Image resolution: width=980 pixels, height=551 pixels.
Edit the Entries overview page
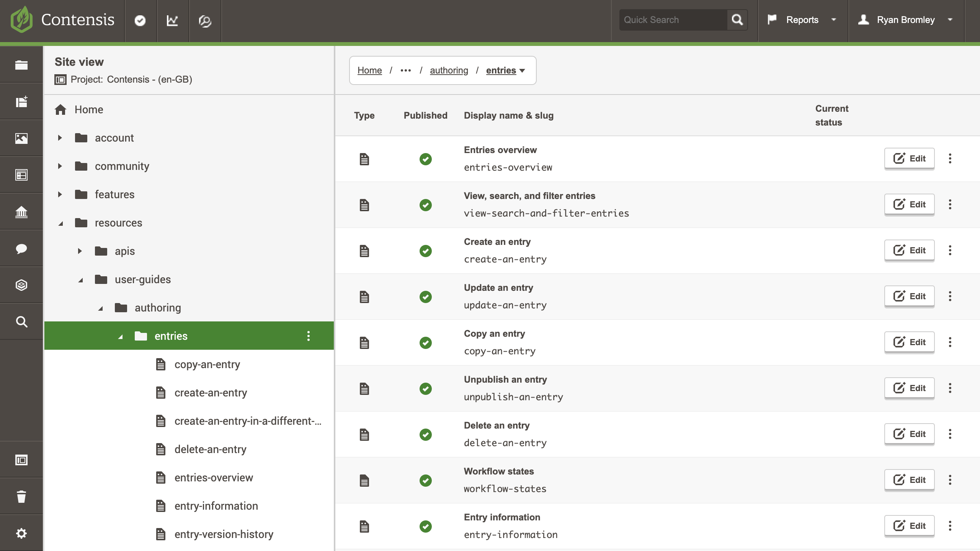(910, 158)
